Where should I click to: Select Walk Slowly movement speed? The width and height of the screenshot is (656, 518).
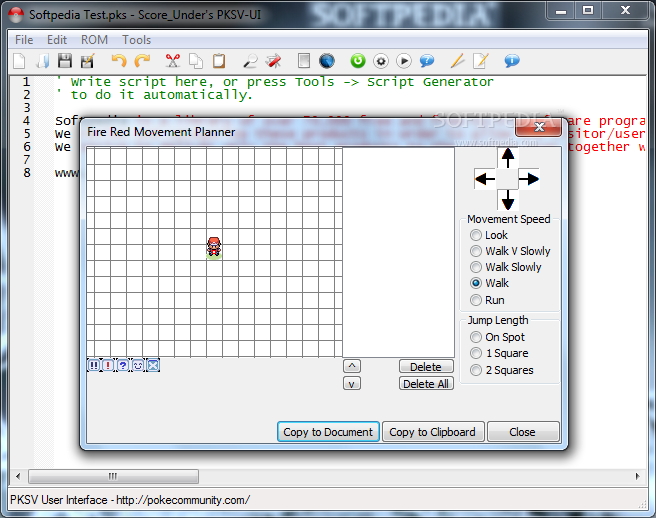[x=505, y=267]
